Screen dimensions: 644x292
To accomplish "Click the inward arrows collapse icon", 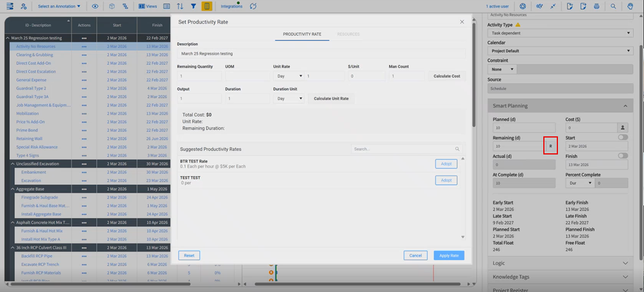I will [553, 6].
